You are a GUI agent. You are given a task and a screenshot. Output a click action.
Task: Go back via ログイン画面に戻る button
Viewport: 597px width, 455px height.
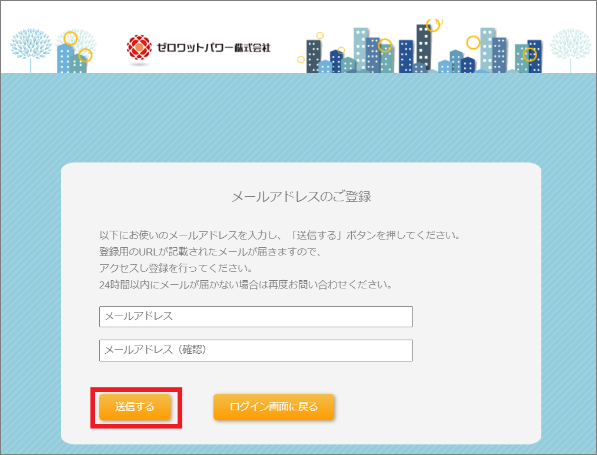click(274, 407)
